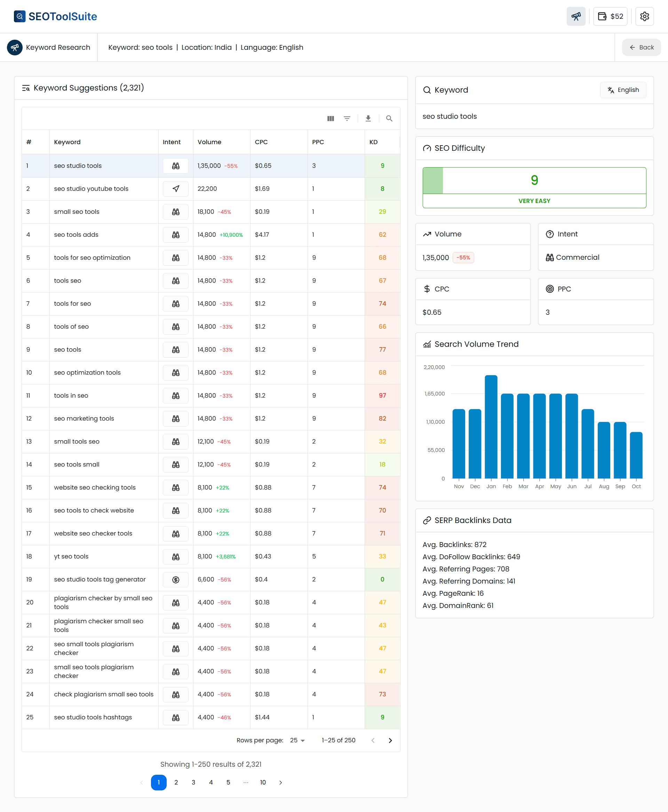Click the filter icon above the keyword table
668x812 pixels.
click(x=347, y=118)
